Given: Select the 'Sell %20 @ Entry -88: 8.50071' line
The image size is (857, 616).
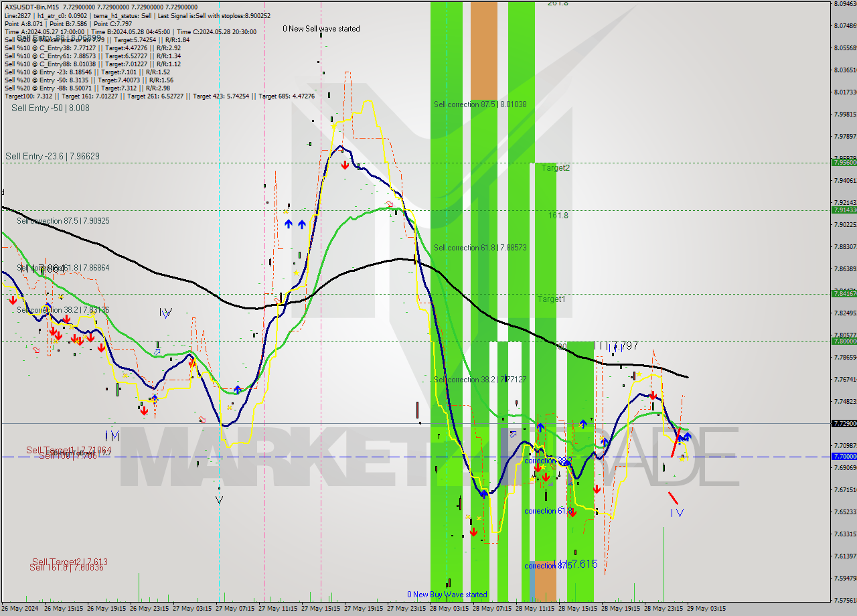Looking at the screenshot, I should point(87,88).
